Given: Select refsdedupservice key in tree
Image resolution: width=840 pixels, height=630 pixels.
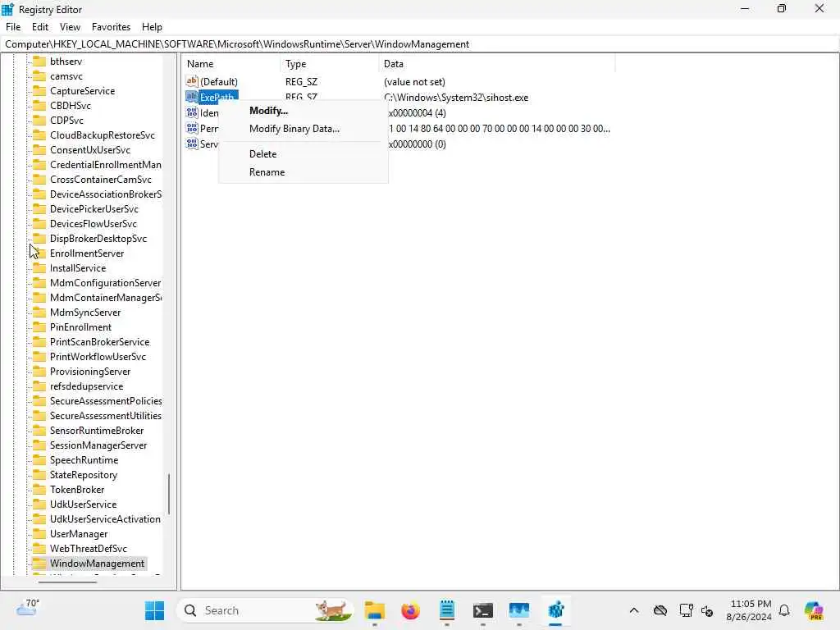Looking at the screenshot, I should click(x=86, y=386).
